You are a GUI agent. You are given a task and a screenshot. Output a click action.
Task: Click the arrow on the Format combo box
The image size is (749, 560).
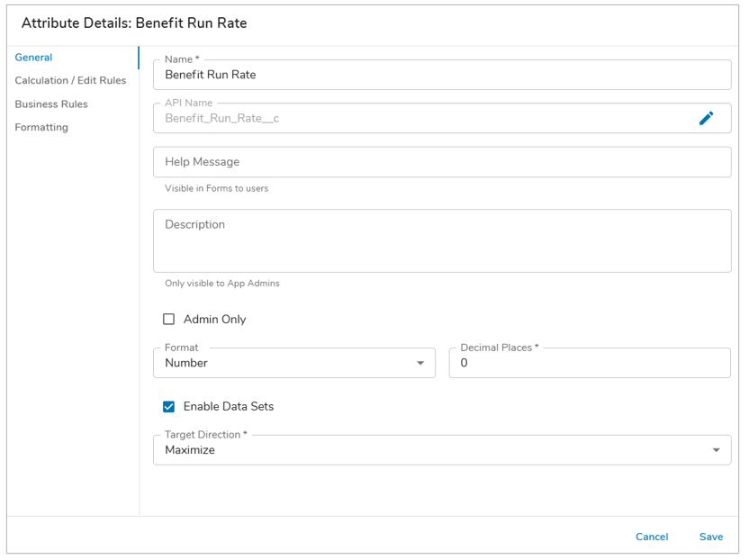click(420, 364)
